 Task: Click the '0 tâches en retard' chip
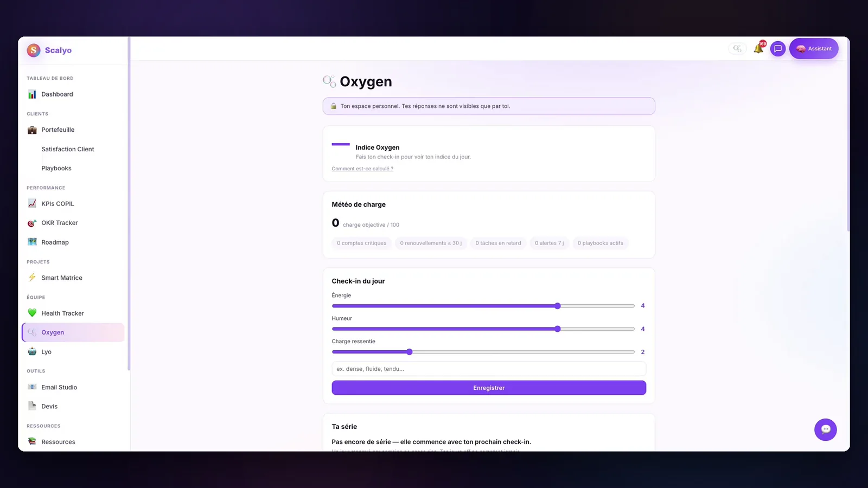498,243
